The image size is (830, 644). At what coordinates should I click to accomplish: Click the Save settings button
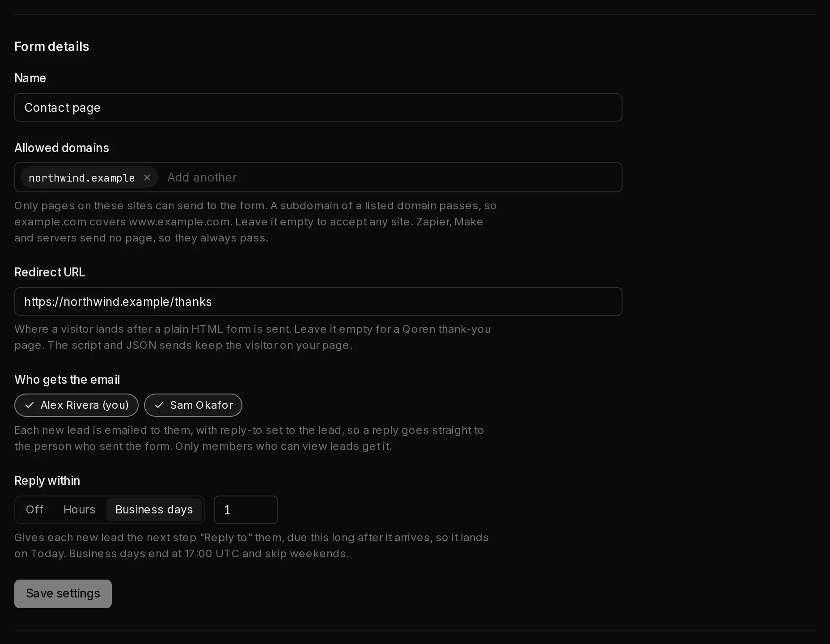click(63, 594)
